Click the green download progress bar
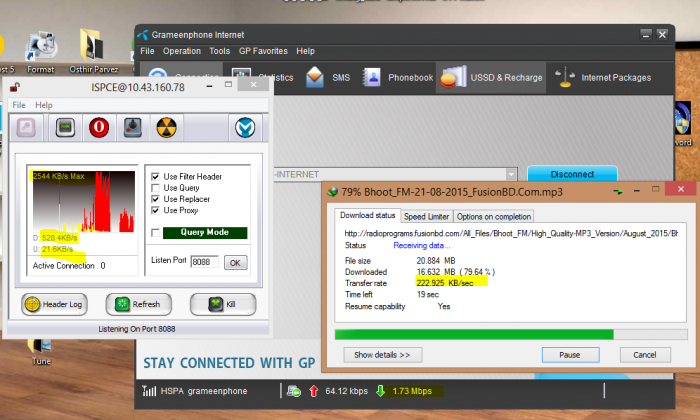Viewport: 700px width, 420px height. (511, 335)
